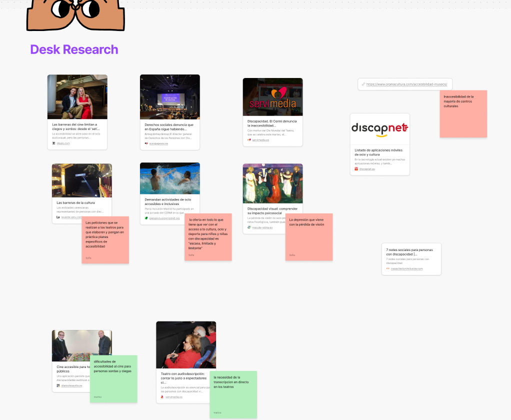Select the Discapnet logo thumbnail
511x420 pixels.
pyautogui.click(x=379, y=128)
